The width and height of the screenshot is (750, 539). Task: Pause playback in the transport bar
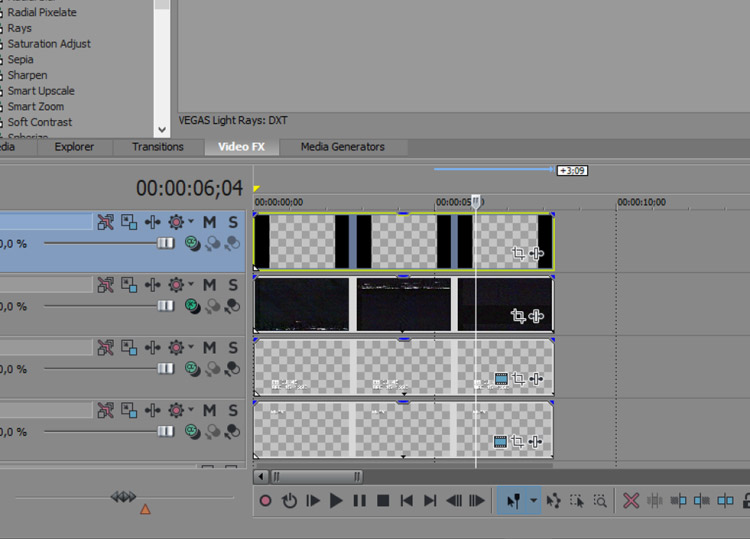point(360,501)
